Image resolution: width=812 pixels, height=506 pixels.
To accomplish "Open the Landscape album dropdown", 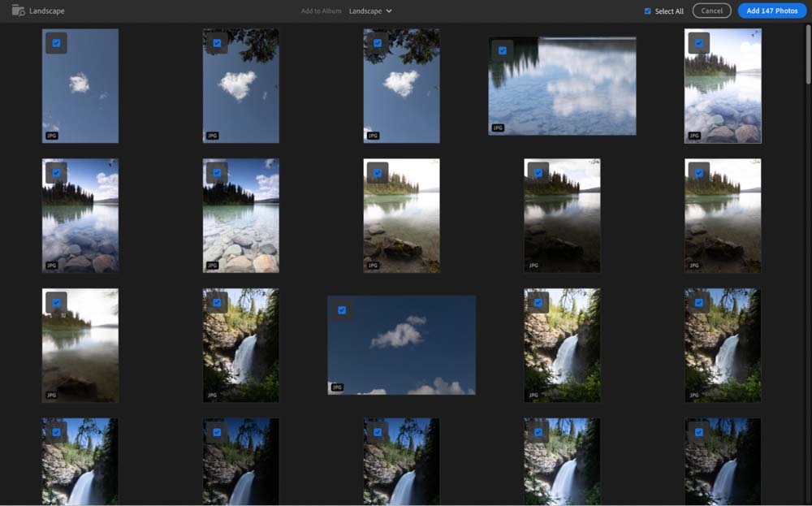I will [370, 11].
